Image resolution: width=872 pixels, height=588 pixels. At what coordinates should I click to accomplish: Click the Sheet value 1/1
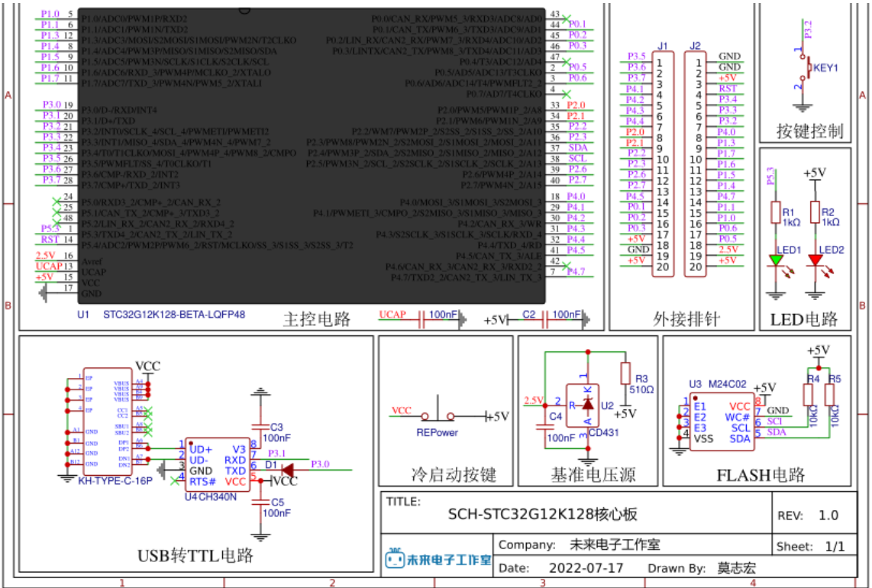pos(835,547)
